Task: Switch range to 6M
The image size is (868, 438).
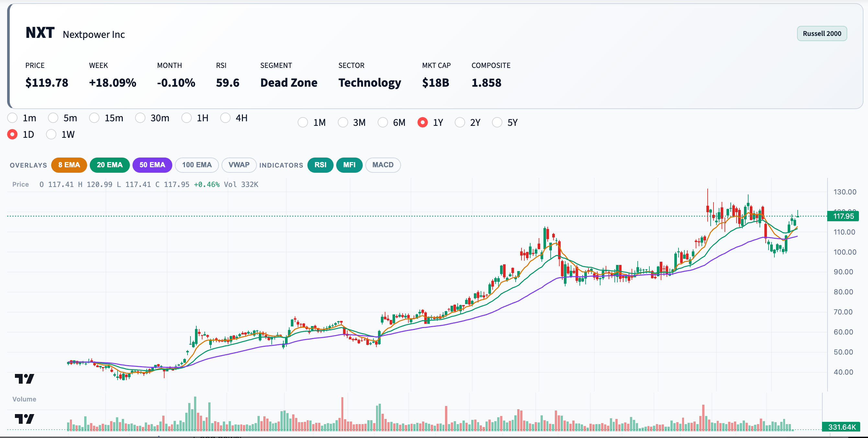Action: click(x=383, y=122)
